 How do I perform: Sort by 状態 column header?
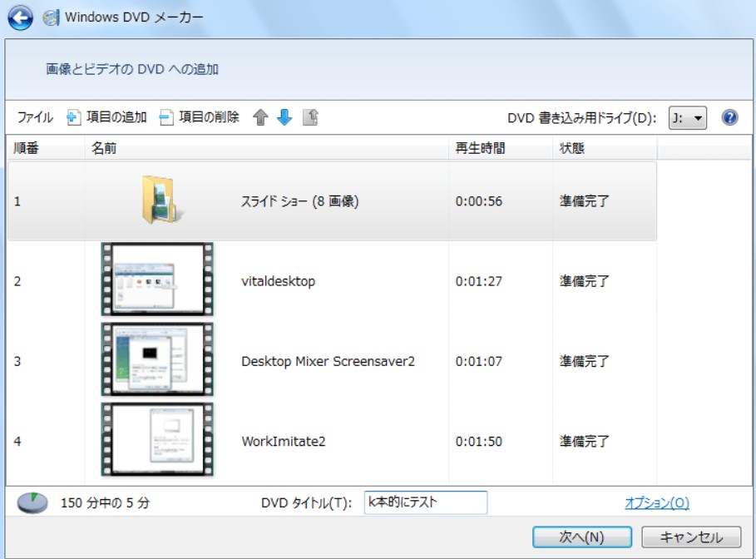click(x=605, y=148)
